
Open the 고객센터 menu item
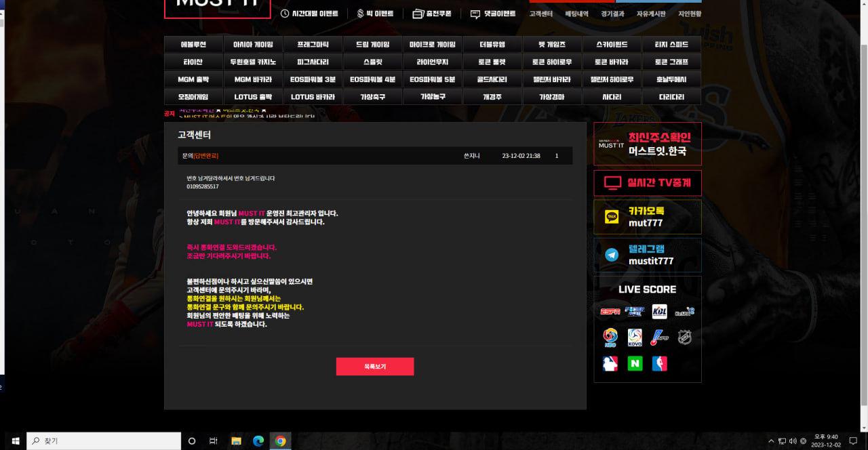pos(540,14)
